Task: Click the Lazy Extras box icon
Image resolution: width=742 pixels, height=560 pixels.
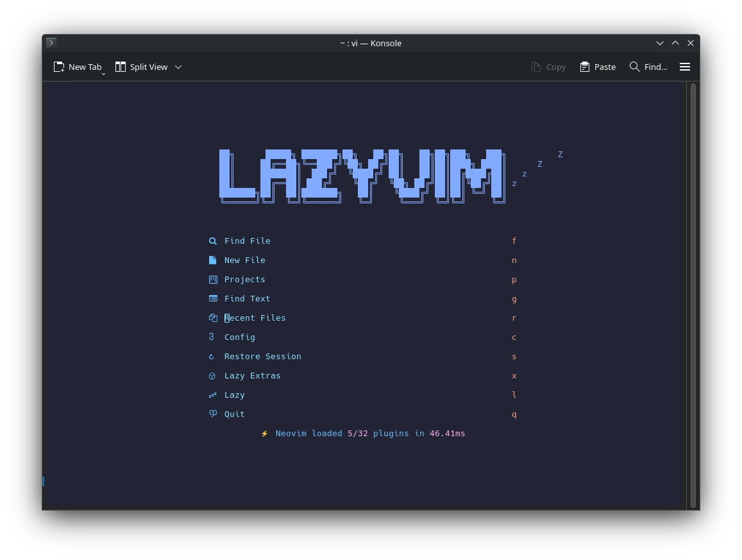Action: tap(212, 377)
